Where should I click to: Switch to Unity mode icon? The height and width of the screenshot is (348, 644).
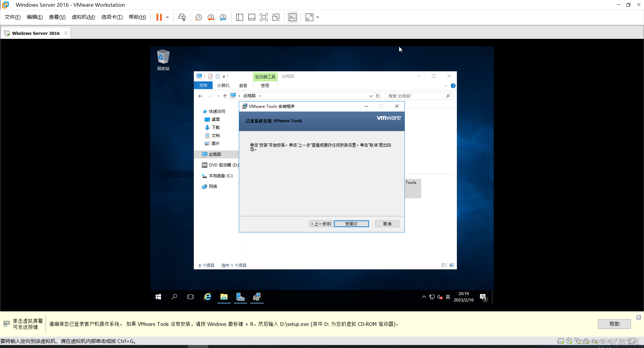[276, 17]
